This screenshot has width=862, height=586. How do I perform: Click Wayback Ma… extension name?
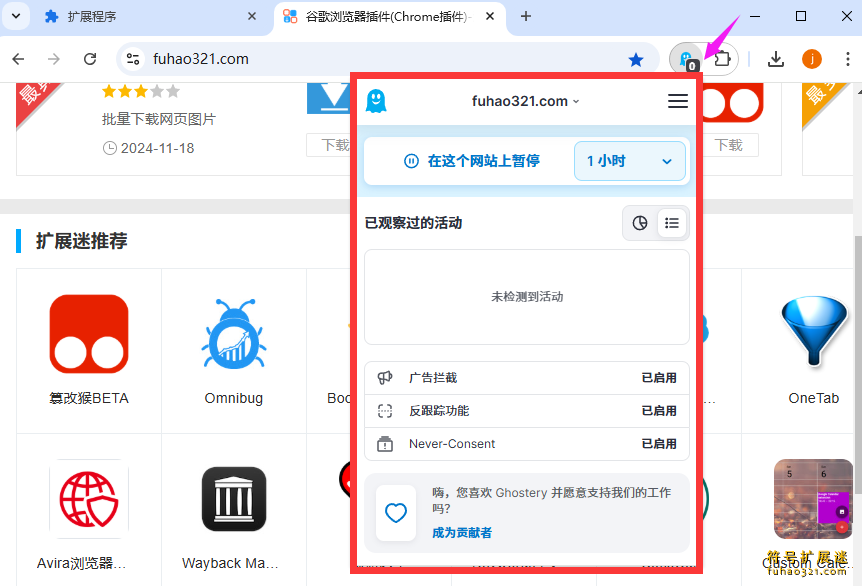point(230,563)
